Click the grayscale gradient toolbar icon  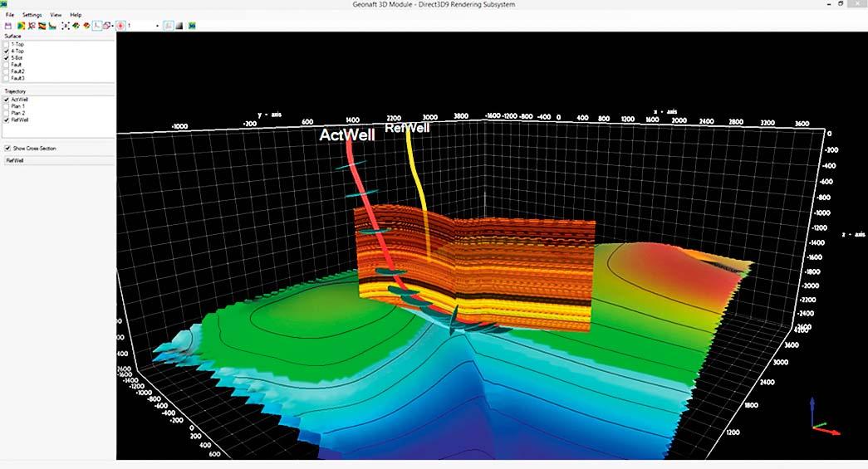point(179,26)
